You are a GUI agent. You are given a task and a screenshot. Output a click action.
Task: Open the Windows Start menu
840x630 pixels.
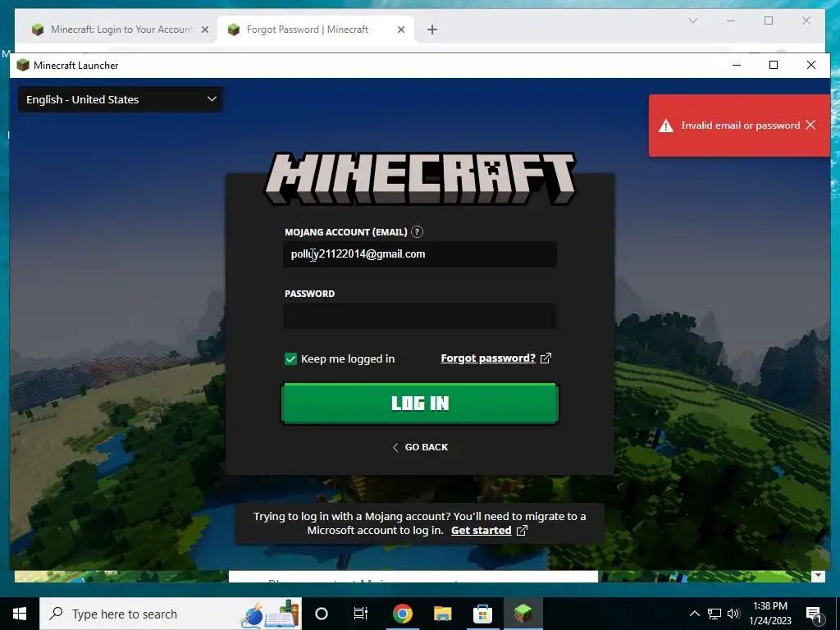point(20,614)
